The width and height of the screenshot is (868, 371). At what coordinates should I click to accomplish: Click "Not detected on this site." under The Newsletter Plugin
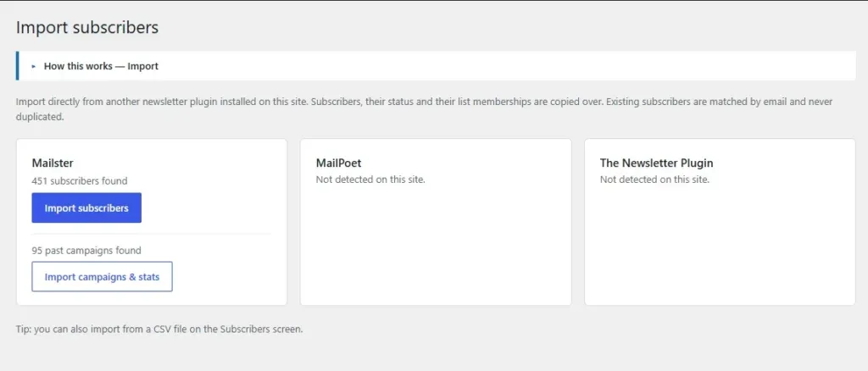pyautogui.click(x=654, y=180)
